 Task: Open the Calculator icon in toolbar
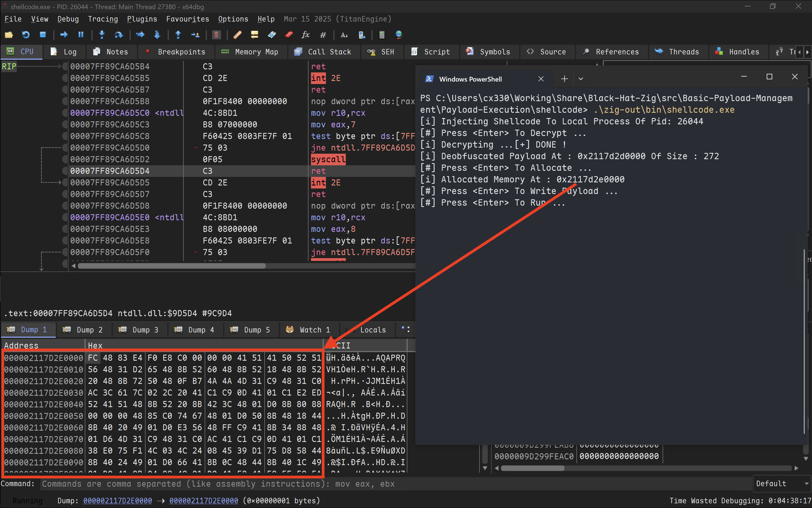(382, 35)
